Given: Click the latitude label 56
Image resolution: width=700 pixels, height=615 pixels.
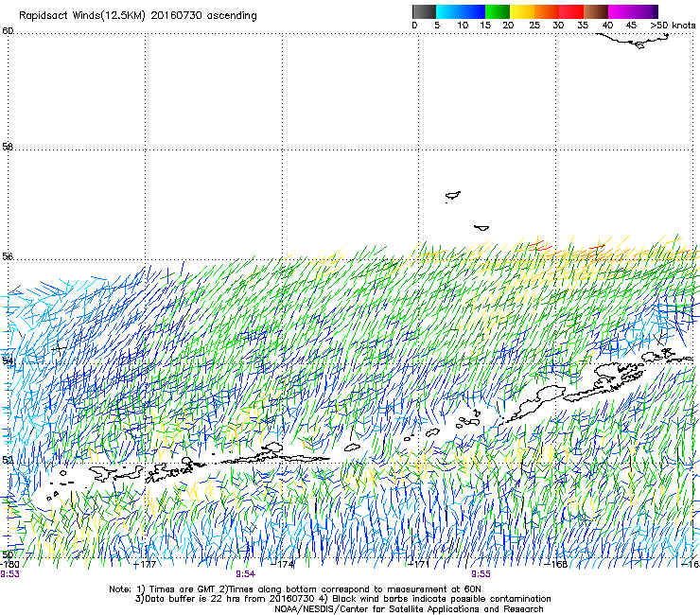Looking at the screenshot, I should coord(8,256).
